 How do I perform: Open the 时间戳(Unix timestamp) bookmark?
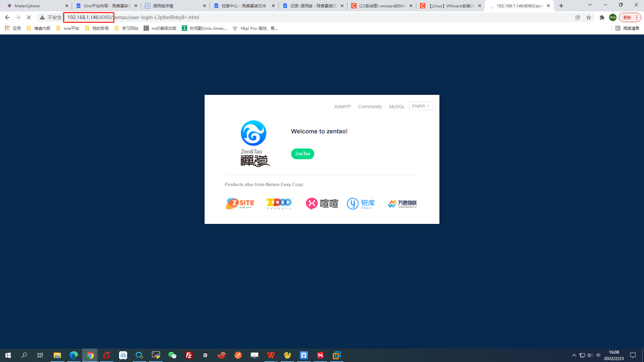point(204,28)
